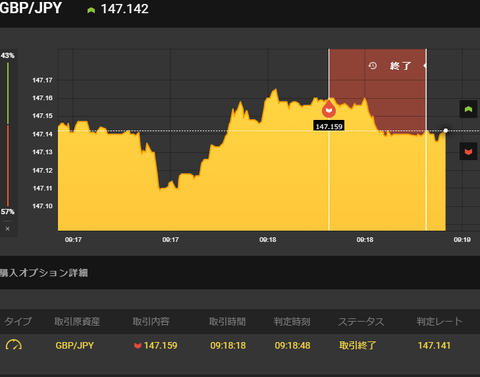
Task: Click the 147.159 value in trade row
Action: point(161,345)
